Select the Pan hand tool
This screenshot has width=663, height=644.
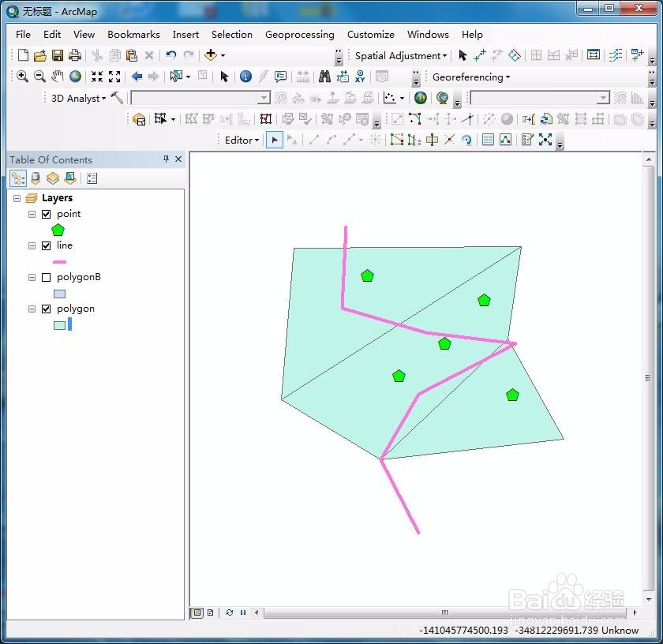click(57, 76)
